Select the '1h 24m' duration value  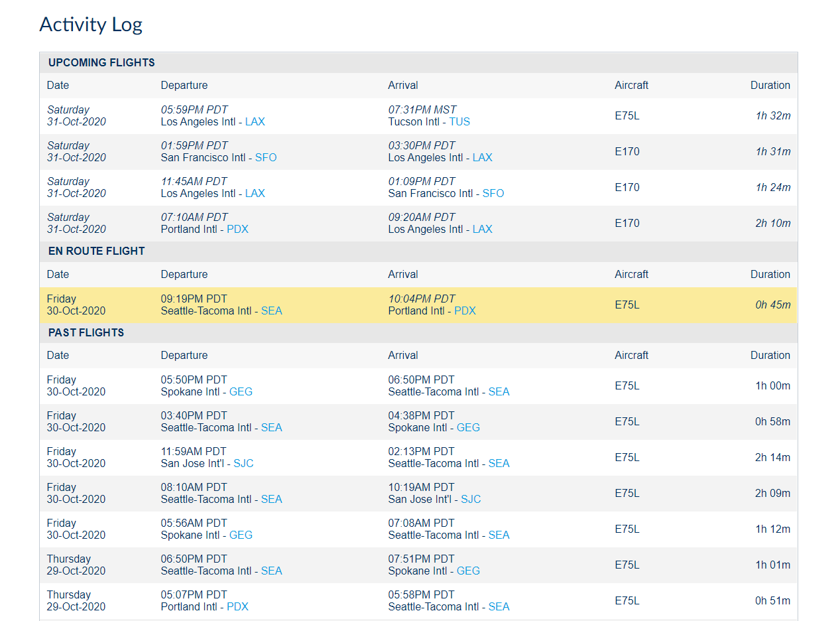click(773, 188)
